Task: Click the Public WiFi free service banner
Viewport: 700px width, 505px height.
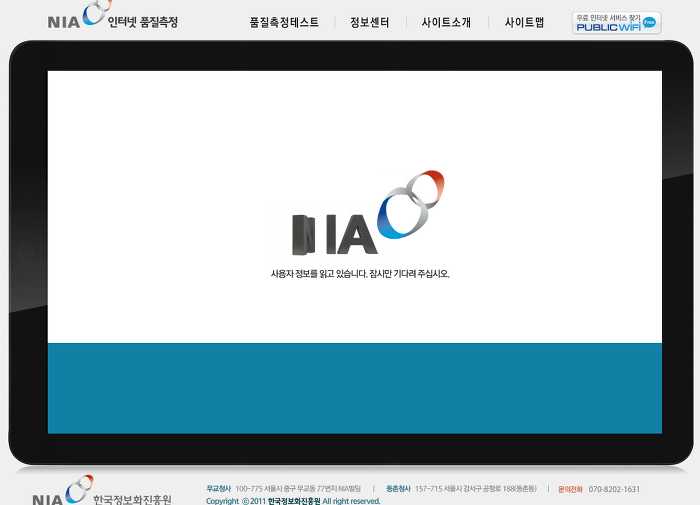Action: pos(617,23)
